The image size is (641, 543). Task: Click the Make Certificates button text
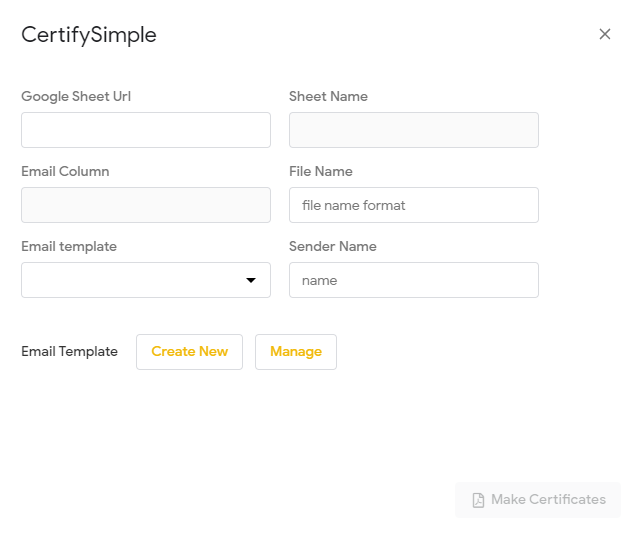[x=548, y=500]
